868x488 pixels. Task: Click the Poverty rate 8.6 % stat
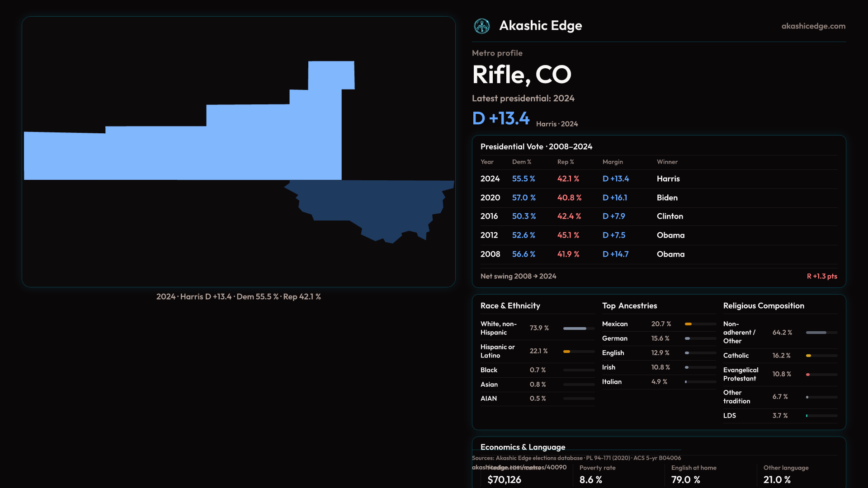[590, 479]
